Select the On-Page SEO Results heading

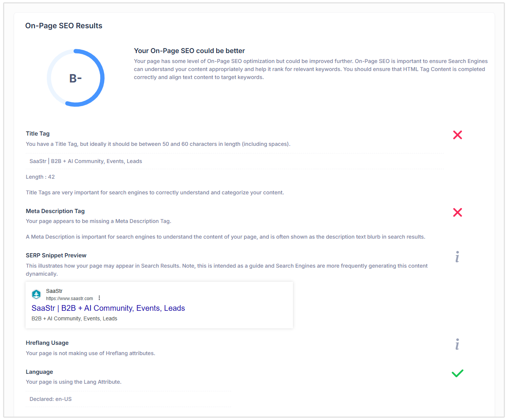64,26
